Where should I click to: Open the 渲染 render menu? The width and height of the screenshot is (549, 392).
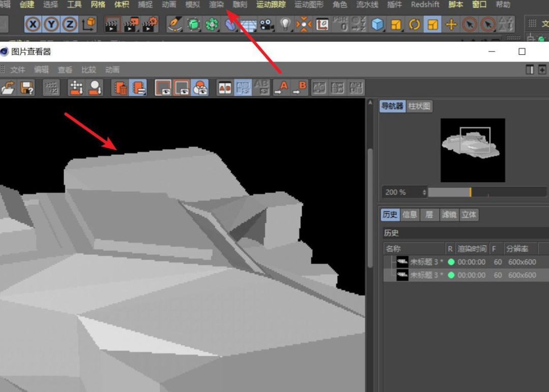tap(216, 4)
